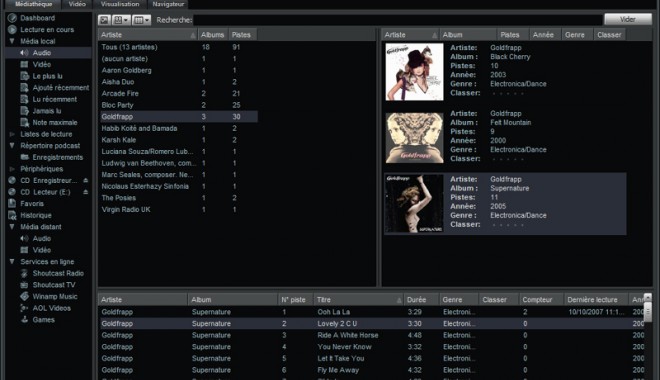Collapse the Média distant node
Image resolution: width=660 pixels, height=380 pixels.
point(12,227)
